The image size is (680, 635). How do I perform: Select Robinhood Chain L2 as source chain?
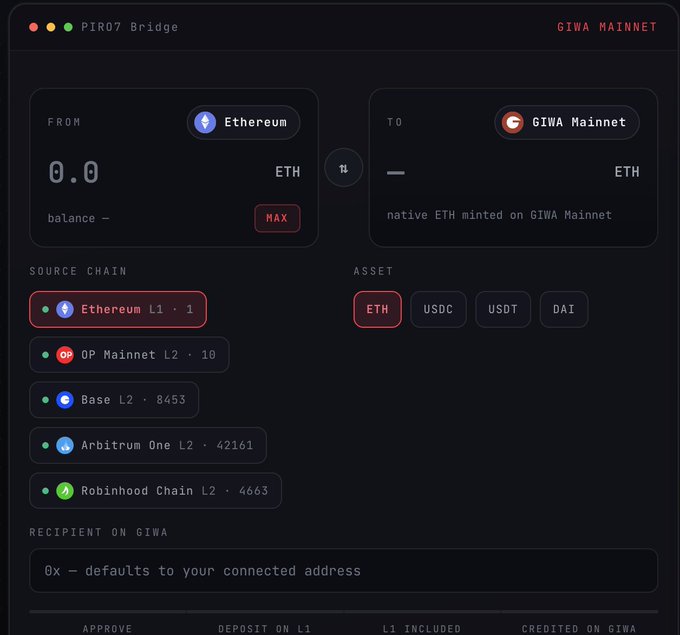pyautogui.click(x=155, y=491)
